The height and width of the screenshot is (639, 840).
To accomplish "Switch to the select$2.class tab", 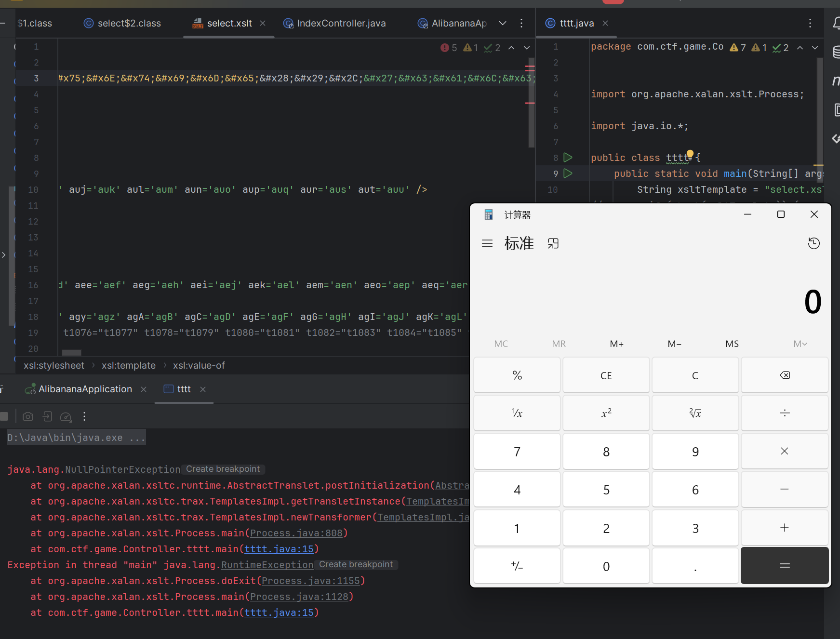I will [x=122, y=23].
